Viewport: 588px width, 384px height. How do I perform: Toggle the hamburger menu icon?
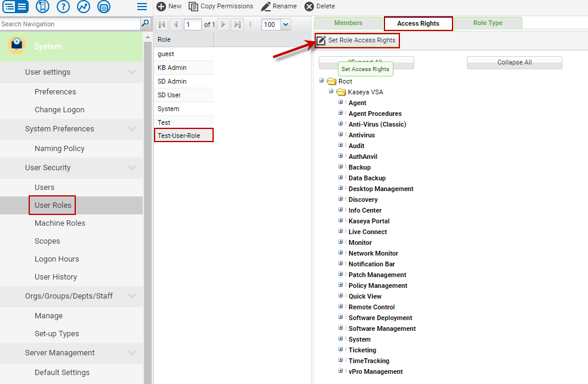pyautogui.click(x=141, y=7)
